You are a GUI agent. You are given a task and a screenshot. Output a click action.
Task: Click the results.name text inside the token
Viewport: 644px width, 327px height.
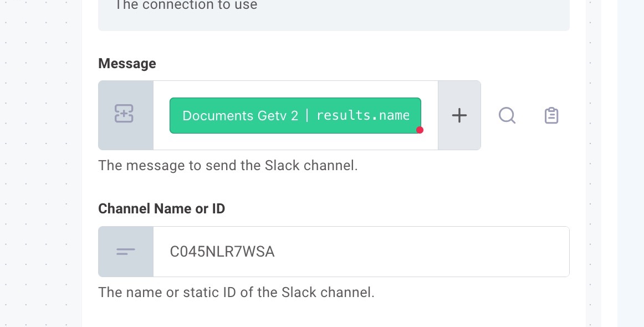coord(363,115)
